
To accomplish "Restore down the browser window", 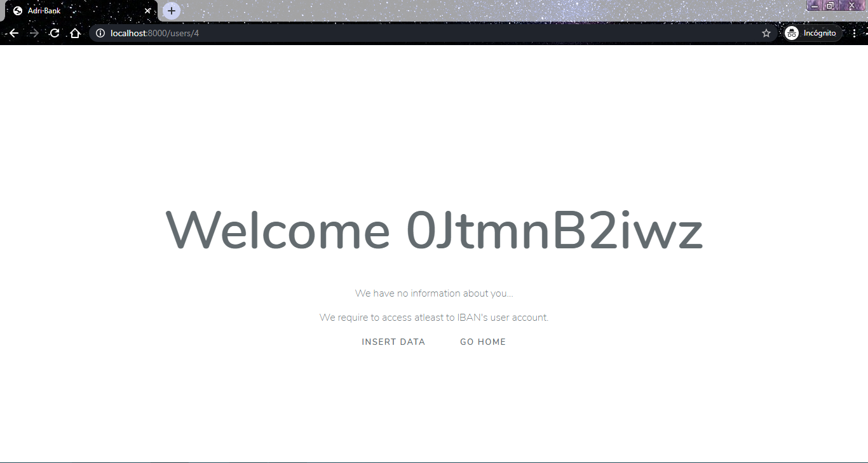I will (830, 5).
